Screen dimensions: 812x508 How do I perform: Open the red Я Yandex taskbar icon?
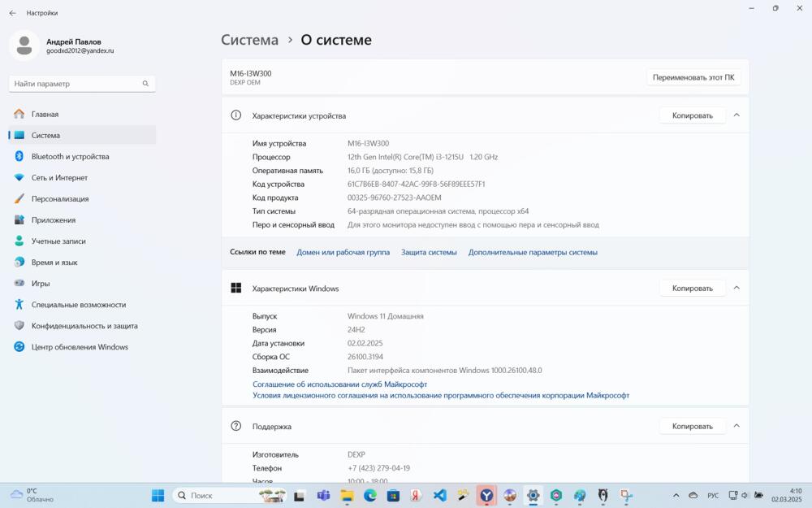(x=416, y=496)
